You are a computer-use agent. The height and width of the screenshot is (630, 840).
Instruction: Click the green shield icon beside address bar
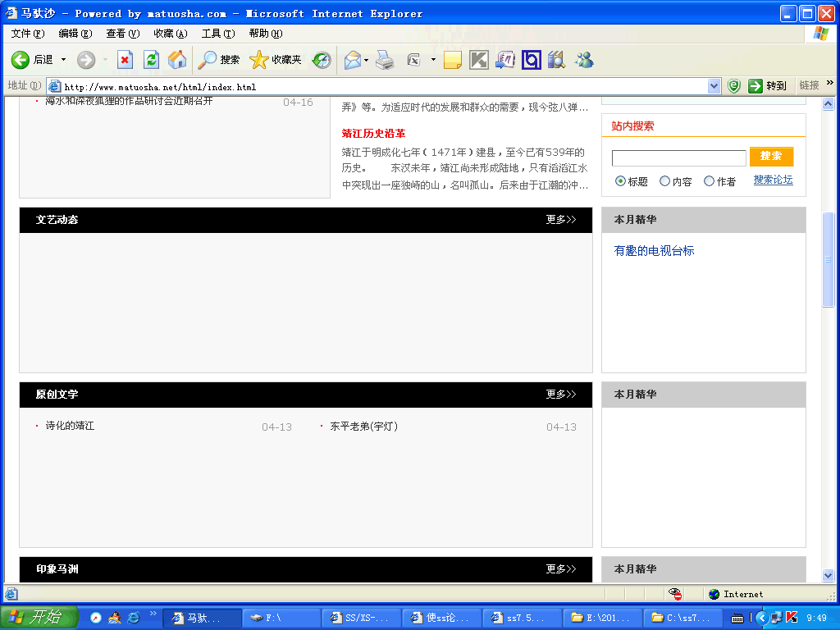click(734, 85)
